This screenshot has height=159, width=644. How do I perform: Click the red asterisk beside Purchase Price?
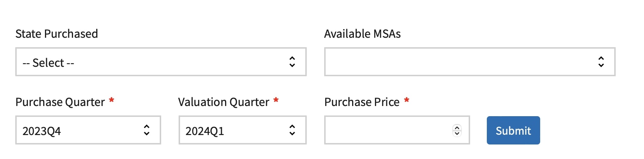pos(407,100)
